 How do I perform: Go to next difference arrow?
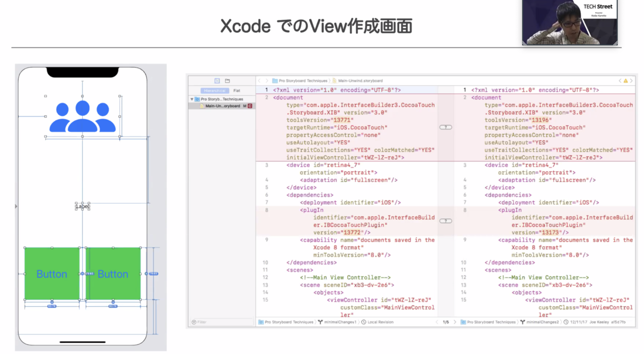tap(455, 322)
